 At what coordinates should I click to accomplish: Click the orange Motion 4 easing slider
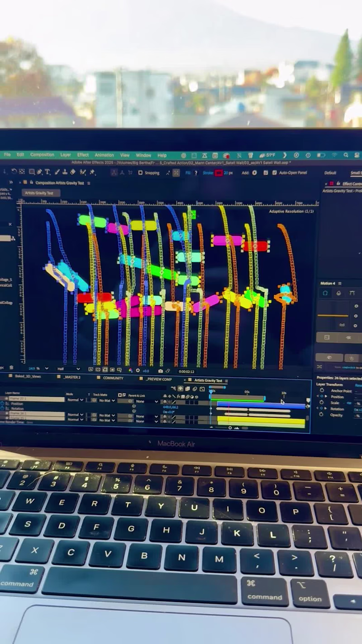click(333, 316)
